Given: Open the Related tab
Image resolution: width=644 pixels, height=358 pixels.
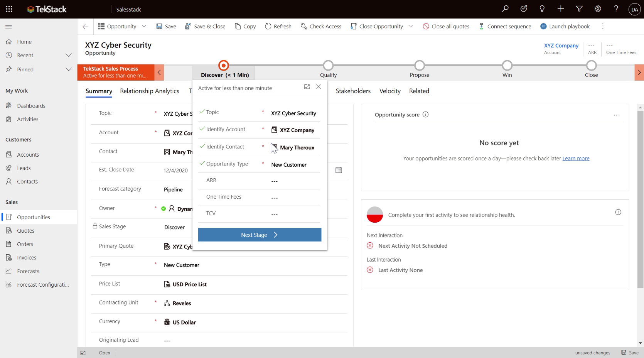Looking at the screenshot, I should (419, 91).
